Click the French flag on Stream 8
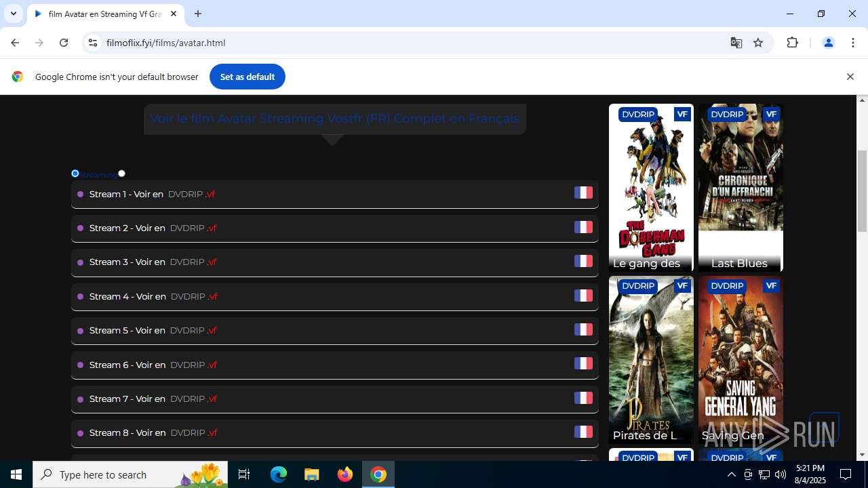 583,432
